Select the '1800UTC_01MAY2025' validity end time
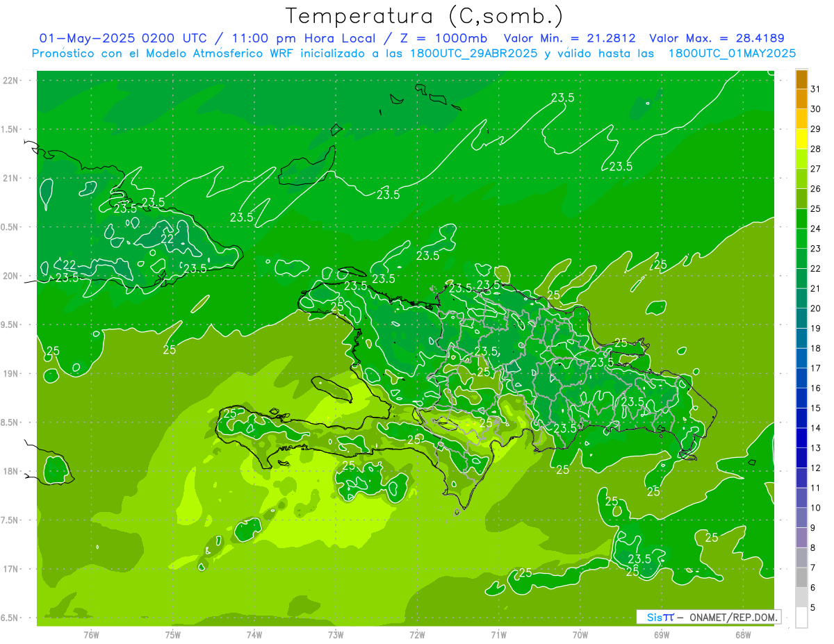 [x=732, y=53]
